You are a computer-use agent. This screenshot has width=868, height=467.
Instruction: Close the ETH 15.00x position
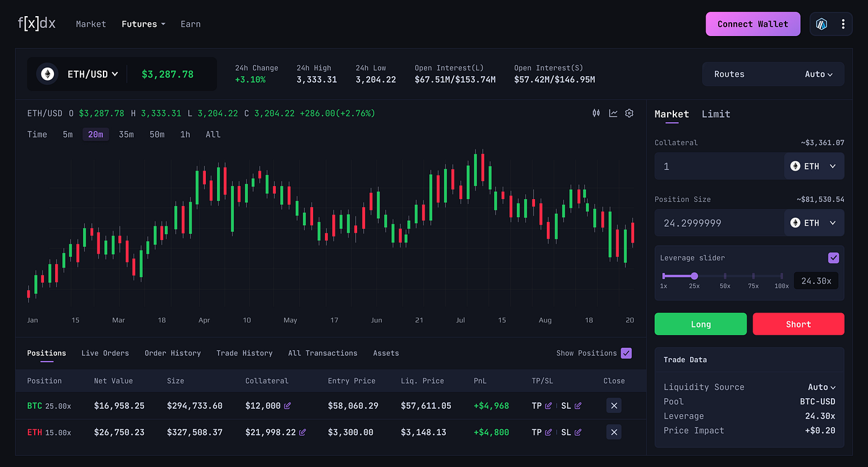point(614,432)
